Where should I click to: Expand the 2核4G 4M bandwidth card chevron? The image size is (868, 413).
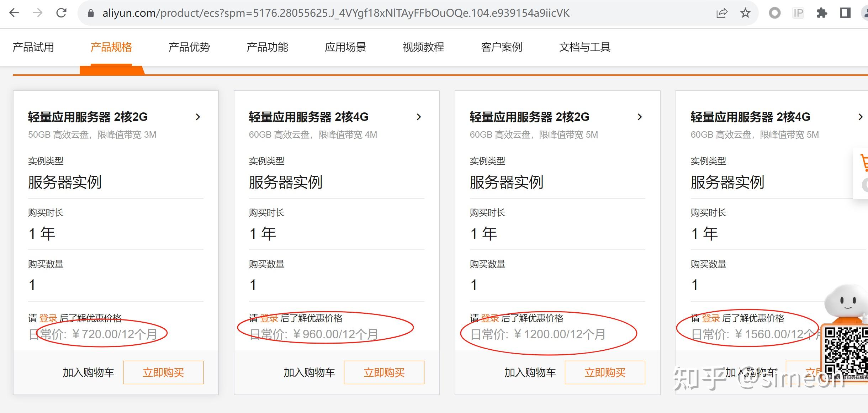(419, 117)
